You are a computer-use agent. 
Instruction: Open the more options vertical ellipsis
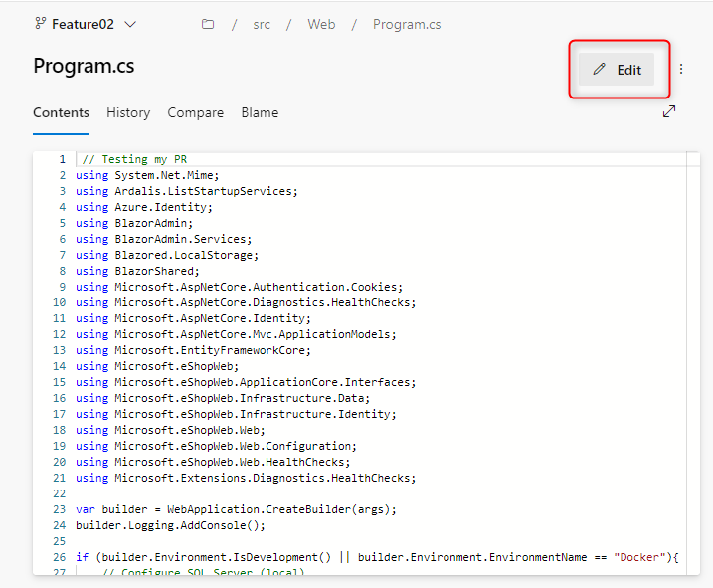681,70
